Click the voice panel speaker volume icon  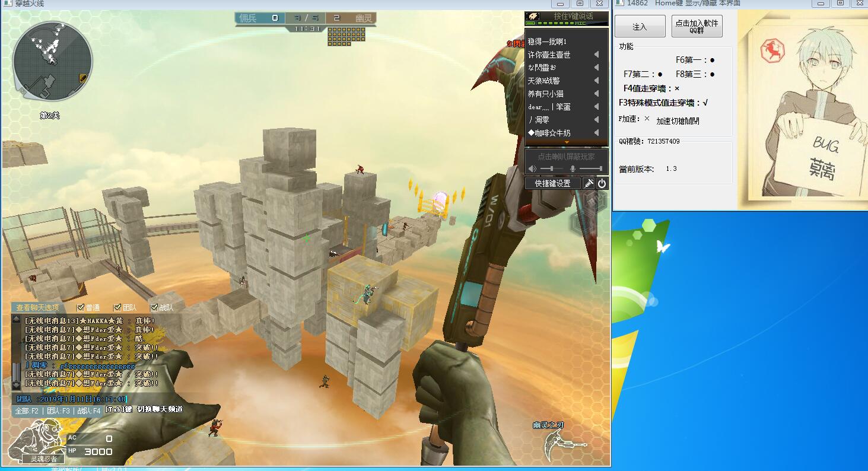click(533, 169)
